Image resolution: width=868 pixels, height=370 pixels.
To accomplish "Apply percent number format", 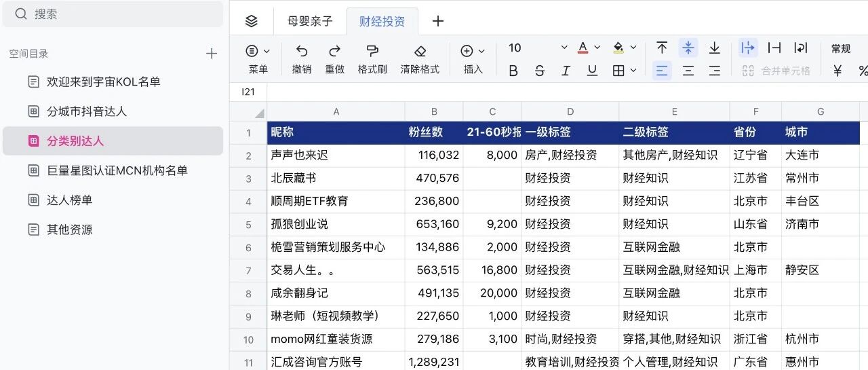I will point(863,71).
